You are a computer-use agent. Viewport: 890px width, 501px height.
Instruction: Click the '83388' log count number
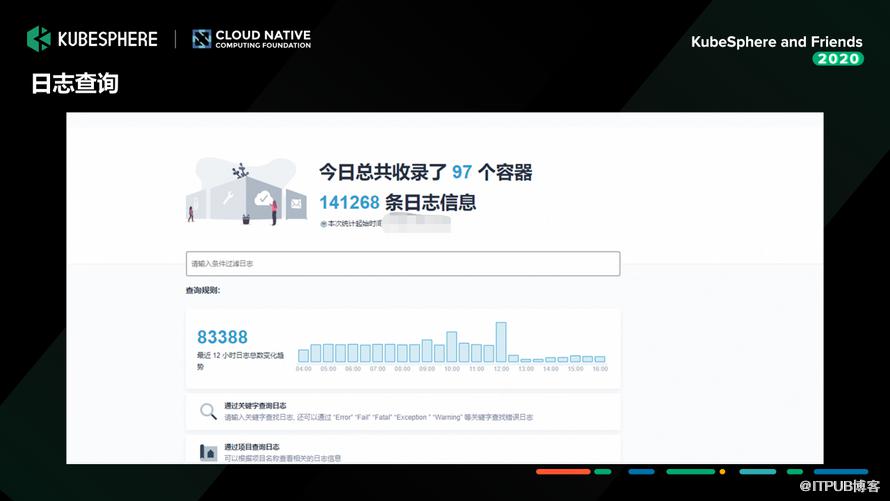222,337
